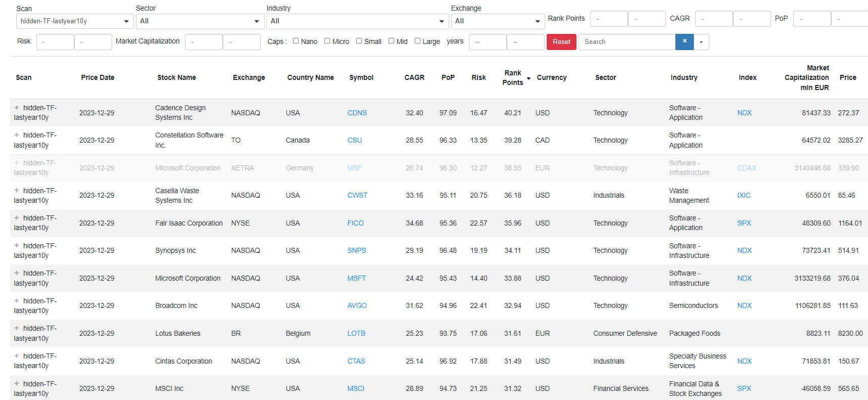Click the Rank Points sort arrow icon
This screenshot has width=868, height=400.
(x=528, y=78)
